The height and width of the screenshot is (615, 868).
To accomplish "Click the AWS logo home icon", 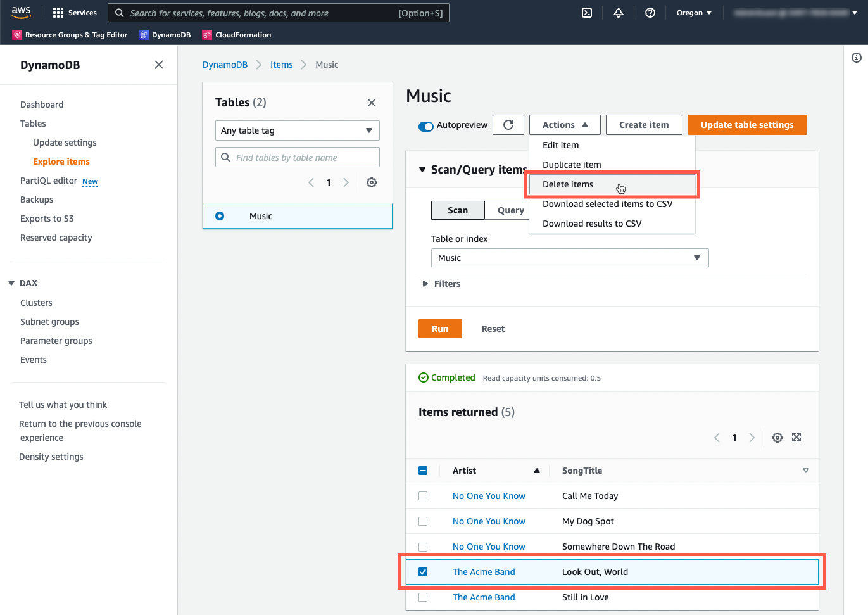I will (x=21, y=13).
